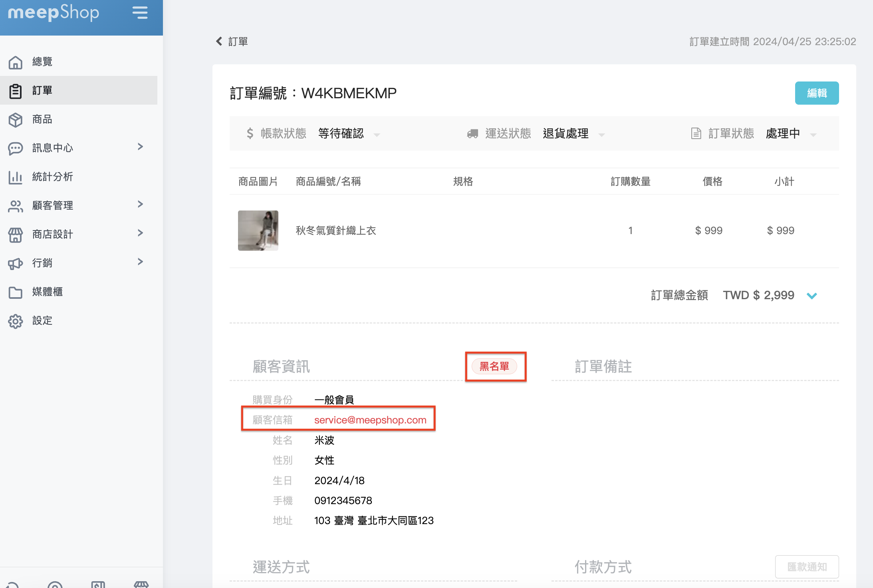Click the service@meepshop.com email link

(370, 420)
